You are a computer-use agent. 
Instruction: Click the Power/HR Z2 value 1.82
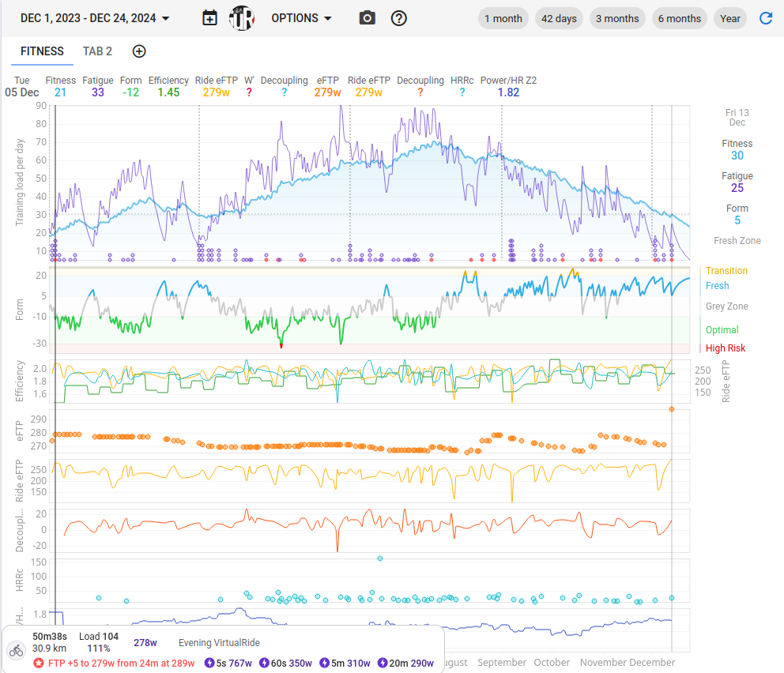point(508,92)
